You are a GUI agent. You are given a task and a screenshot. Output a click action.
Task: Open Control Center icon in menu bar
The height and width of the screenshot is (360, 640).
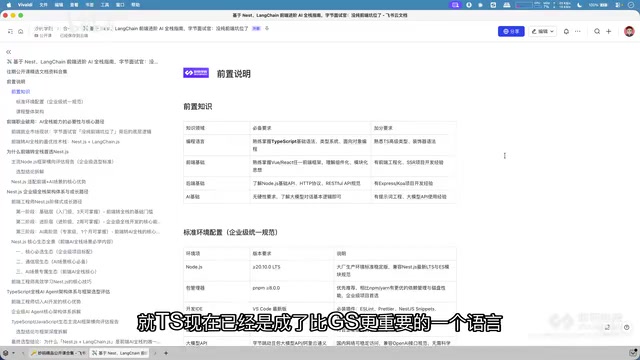tap(619, 5)
